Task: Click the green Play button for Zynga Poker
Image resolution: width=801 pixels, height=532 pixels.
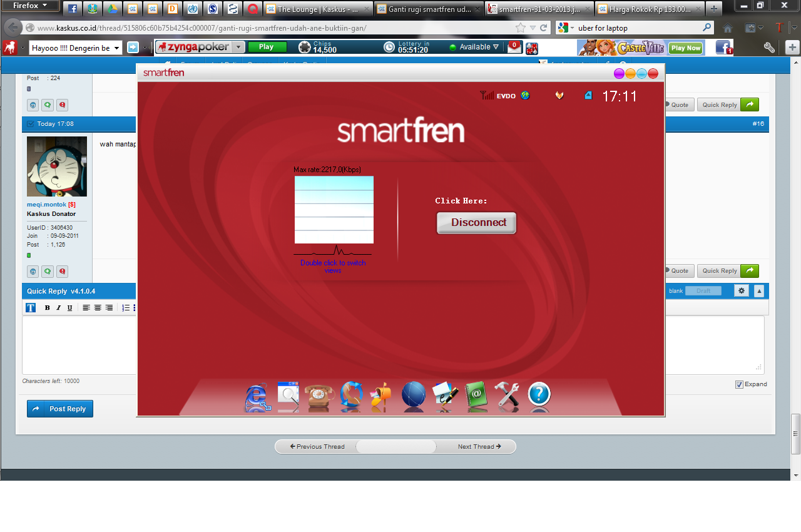Action: [267, 47]
